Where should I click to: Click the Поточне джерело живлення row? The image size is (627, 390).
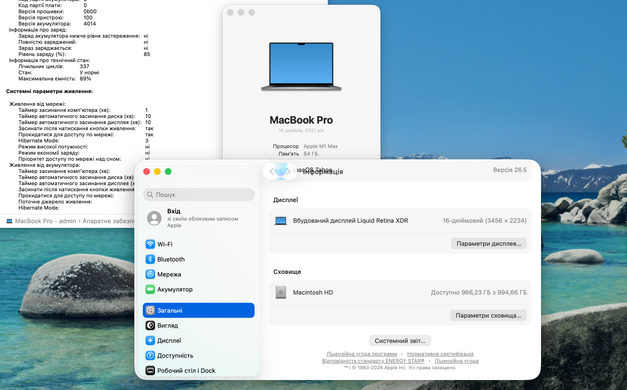point(55,202)
